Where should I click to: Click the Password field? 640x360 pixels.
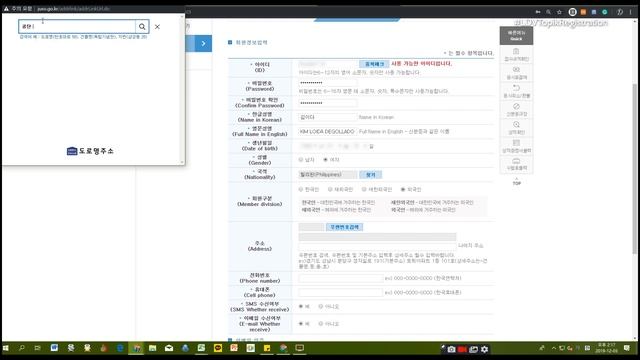328,83
